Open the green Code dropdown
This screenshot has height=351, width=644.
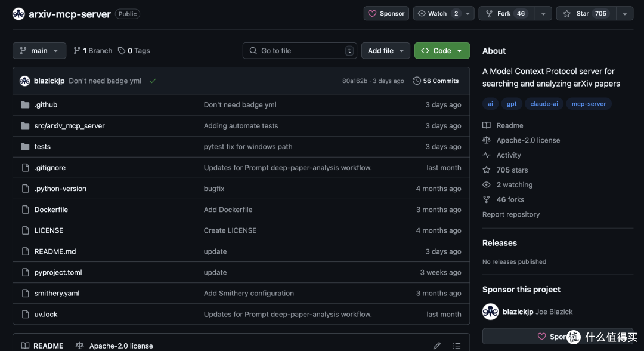pyautogui.click(x=442, y=51)
